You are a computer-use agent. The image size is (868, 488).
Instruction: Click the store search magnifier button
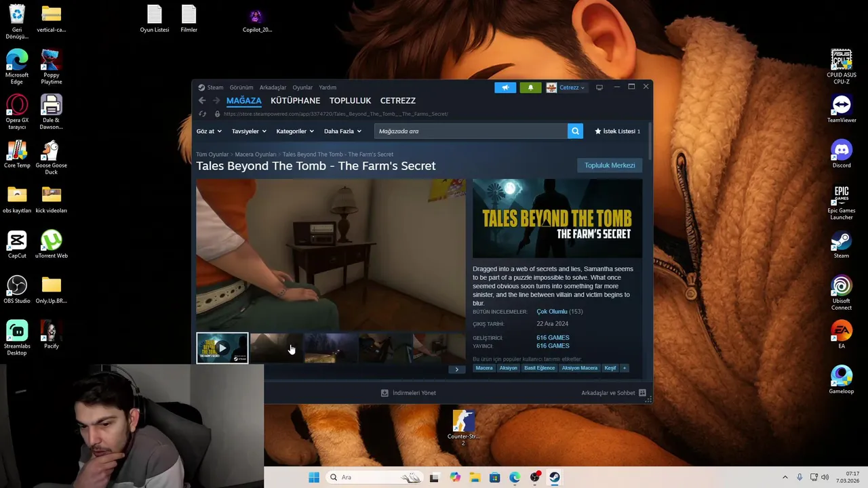pos(575,131)
